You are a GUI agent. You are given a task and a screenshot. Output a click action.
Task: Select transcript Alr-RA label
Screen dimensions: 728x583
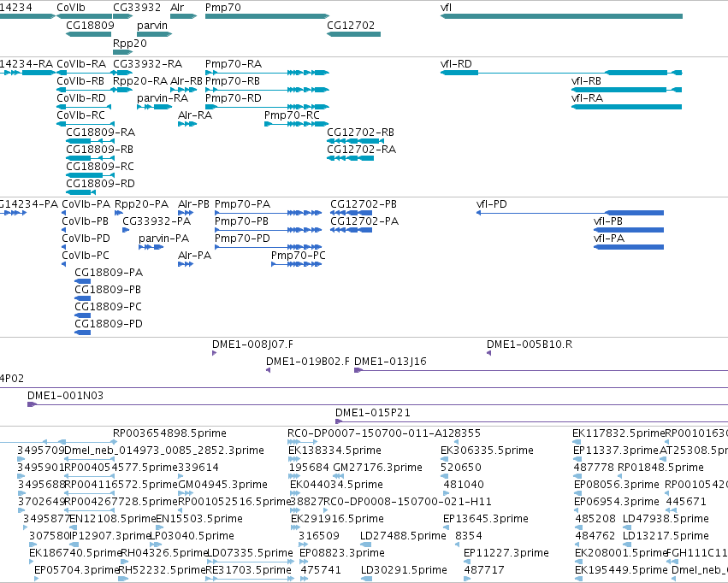pos(195,115)
